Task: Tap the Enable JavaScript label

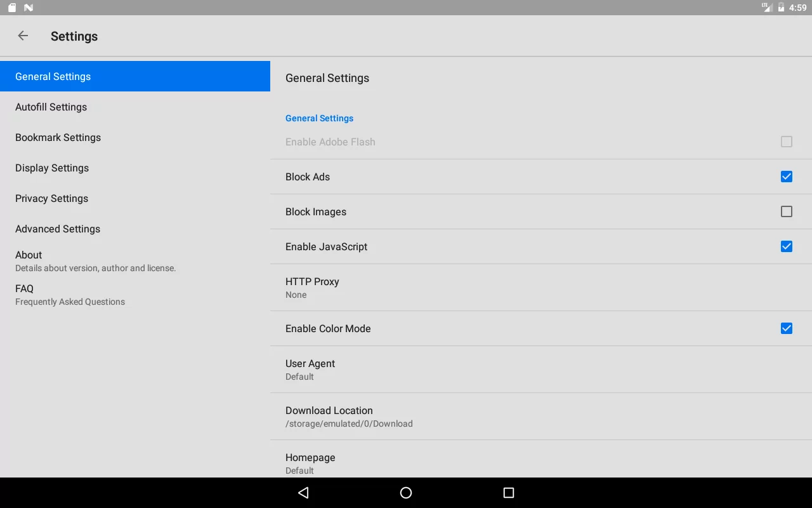Action: [326, 246]
